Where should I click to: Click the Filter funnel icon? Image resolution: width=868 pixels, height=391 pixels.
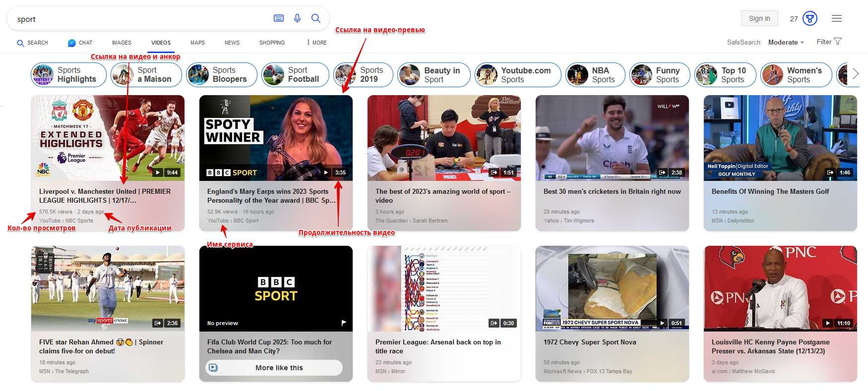[838, 42]
